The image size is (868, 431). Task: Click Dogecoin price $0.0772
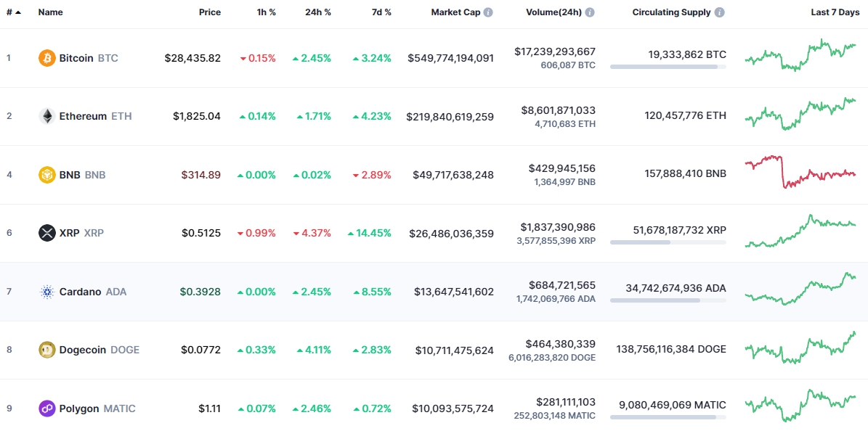click(x=201, y=350)
